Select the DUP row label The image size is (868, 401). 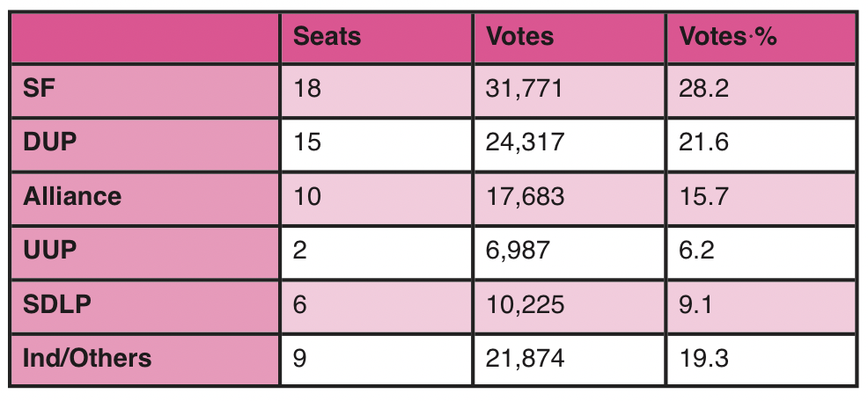[51, 142]
